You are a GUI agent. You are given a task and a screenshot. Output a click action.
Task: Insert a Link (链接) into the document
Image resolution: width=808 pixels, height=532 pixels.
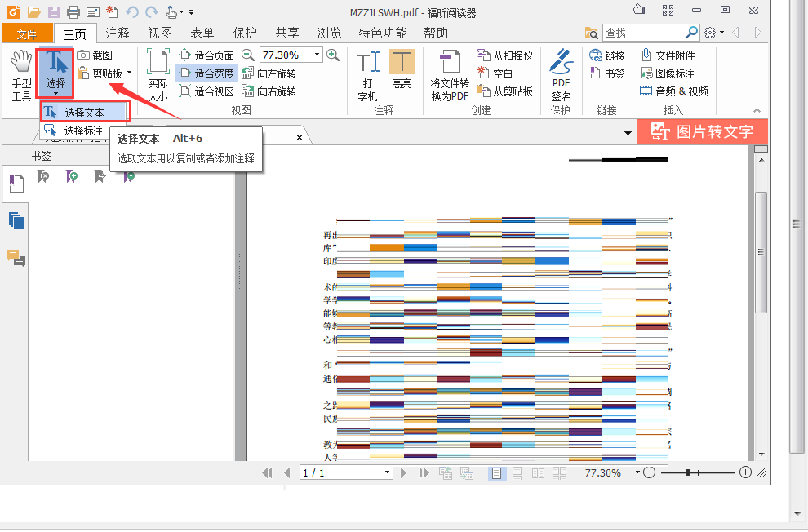coord(607,55)
